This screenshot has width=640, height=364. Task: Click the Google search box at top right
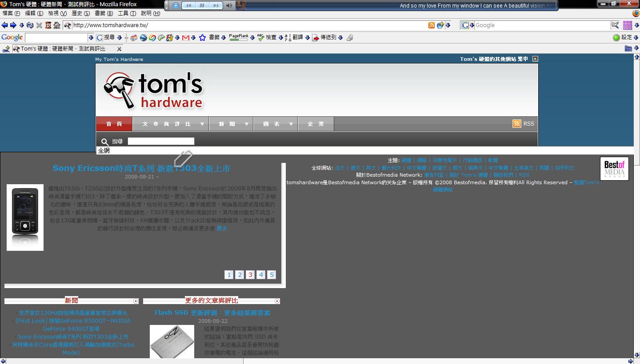pos(542,25)
